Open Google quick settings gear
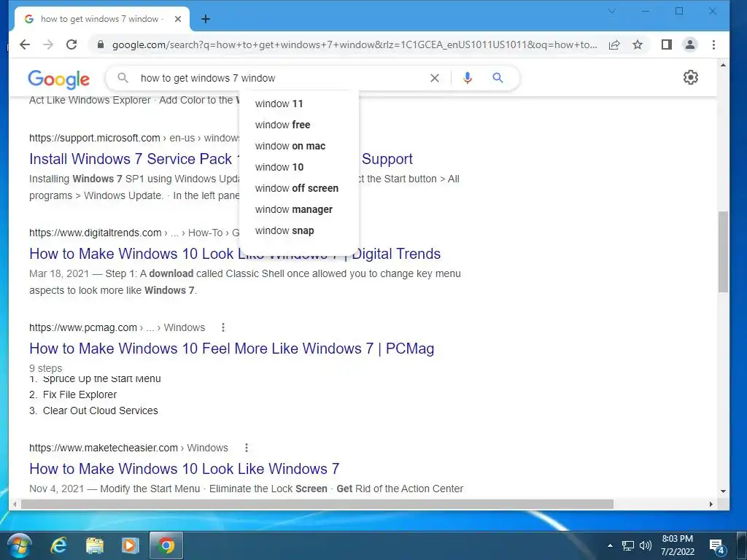 click(690, 77)
